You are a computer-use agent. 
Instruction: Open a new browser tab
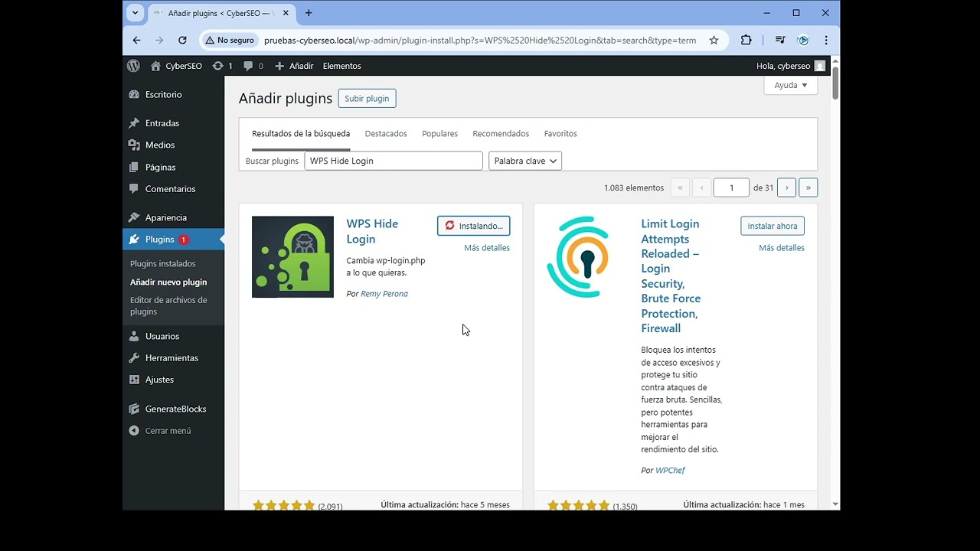(309, 13)
